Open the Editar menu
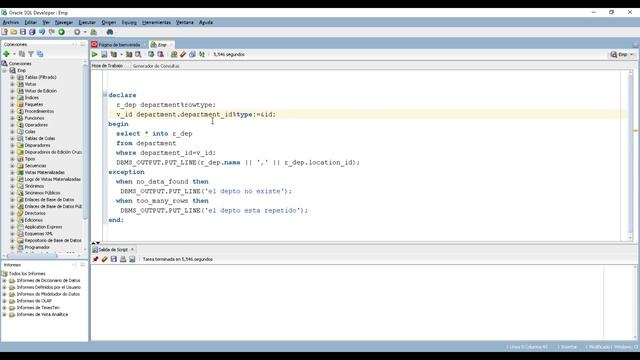The width and height of the screenshot is (640, 360). pos(31,22)
